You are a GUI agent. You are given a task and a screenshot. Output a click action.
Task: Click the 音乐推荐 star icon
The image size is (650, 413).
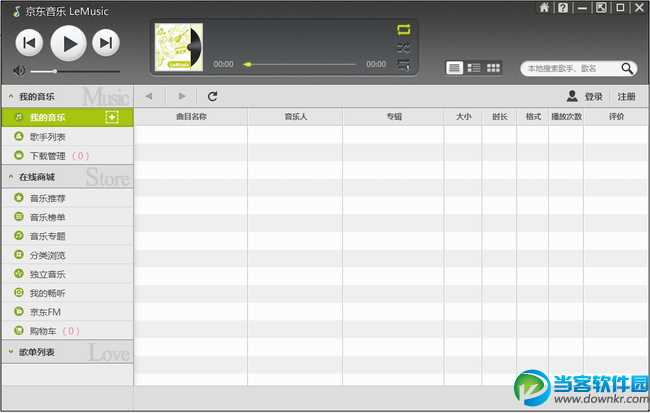pyautogui.click(x=19, y=198)
